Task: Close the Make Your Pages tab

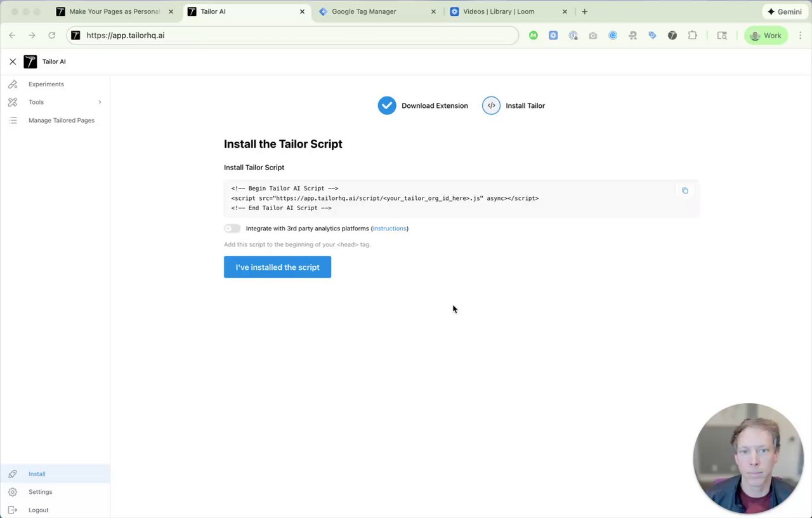Action: [171, 11]
